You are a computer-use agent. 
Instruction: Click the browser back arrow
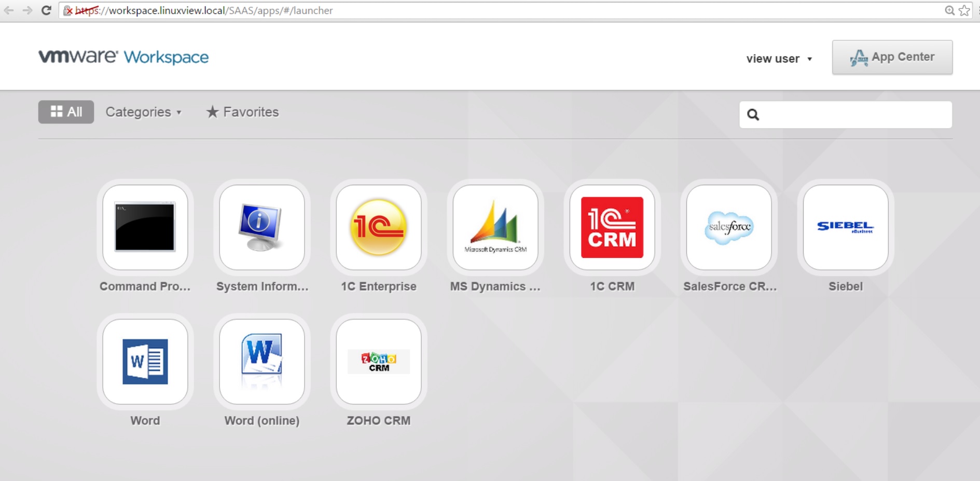9,10
